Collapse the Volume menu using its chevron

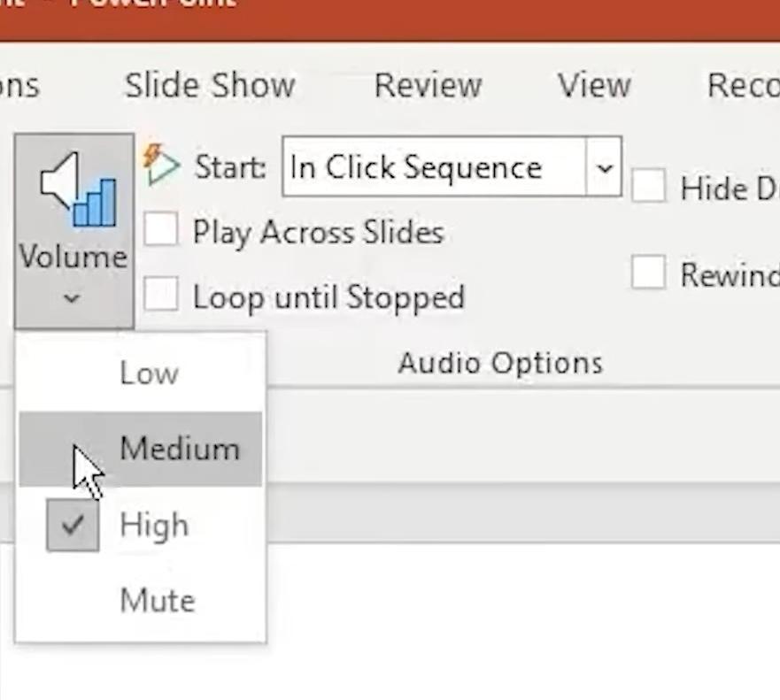tap(73, 299)
